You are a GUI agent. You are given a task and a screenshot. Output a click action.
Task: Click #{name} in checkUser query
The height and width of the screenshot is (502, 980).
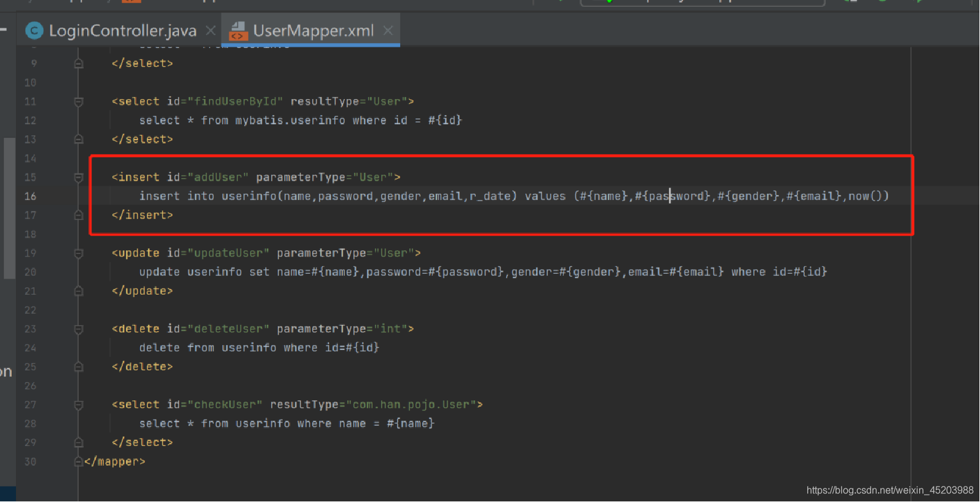[411, 423]
